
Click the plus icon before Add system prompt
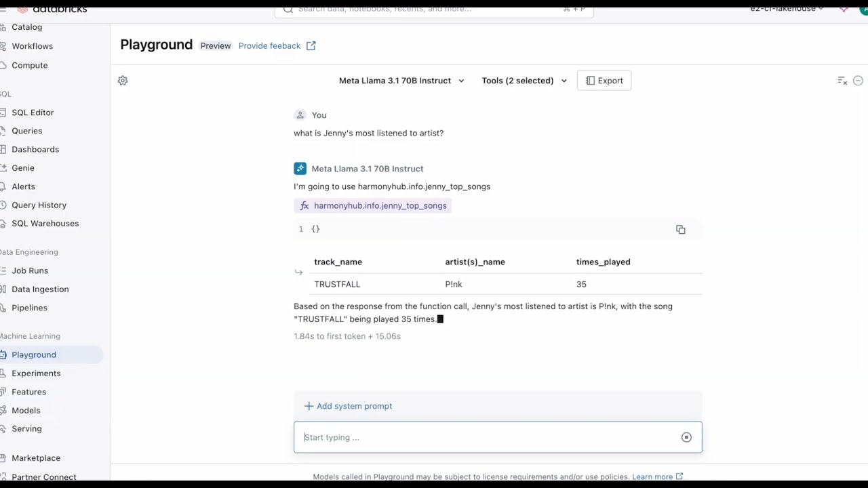(x=309, y=406)
